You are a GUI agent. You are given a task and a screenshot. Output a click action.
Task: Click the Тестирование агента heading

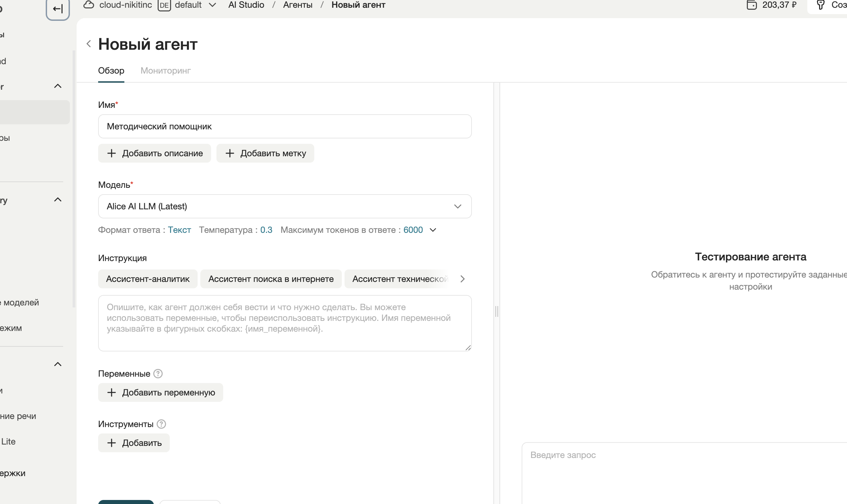pos(751,257)
